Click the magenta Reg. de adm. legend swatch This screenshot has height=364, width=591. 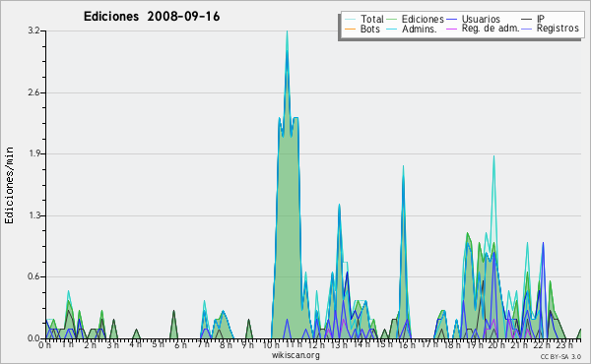tap(451, 29)
